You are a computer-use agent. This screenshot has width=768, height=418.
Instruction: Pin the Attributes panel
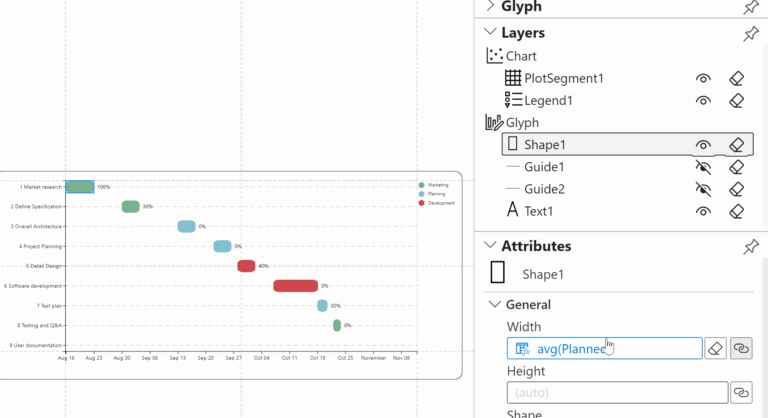pyautogui.click(x=750, y=246)
